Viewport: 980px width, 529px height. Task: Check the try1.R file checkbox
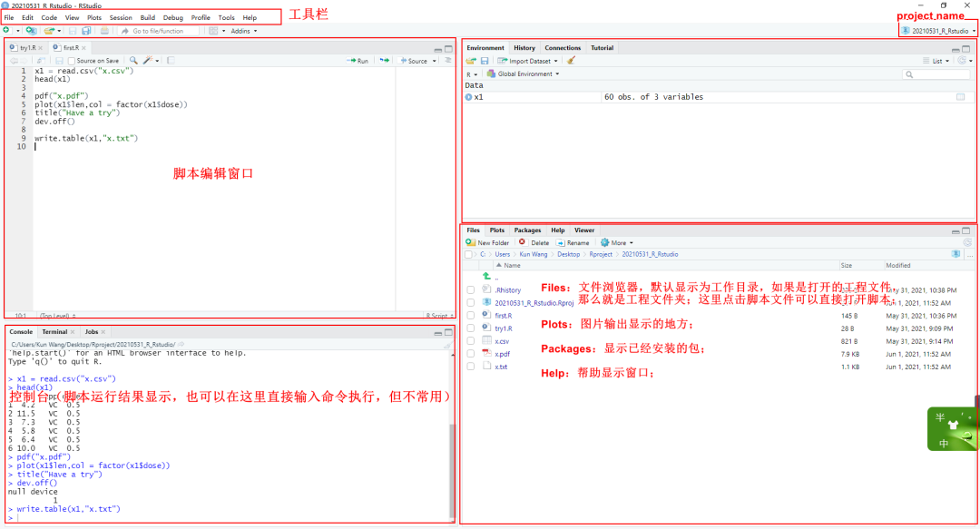pos(471,328)
